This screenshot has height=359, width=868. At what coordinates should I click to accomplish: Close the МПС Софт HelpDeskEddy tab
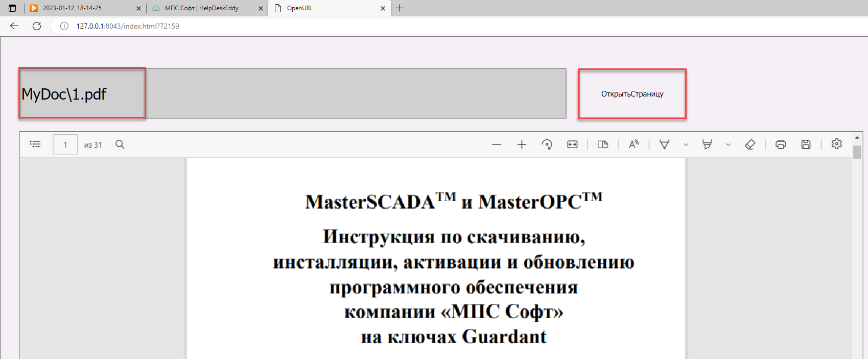(x=261, y=8)
